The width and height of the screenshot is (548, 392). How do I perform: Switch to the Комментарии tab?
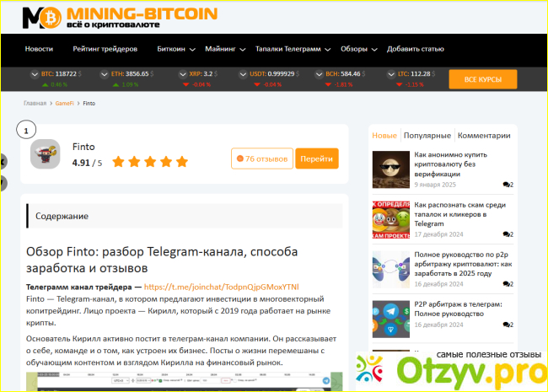click(x=484, y=135)
